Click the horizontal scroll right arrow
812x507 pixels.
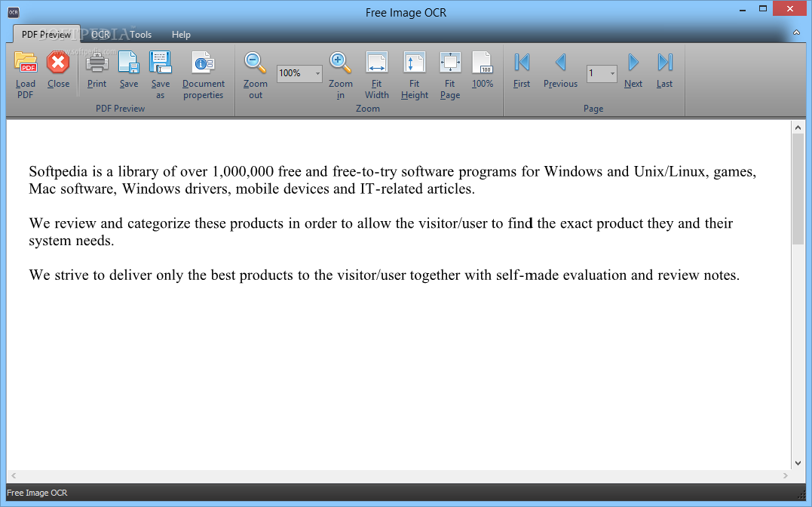tap(785, 475)
